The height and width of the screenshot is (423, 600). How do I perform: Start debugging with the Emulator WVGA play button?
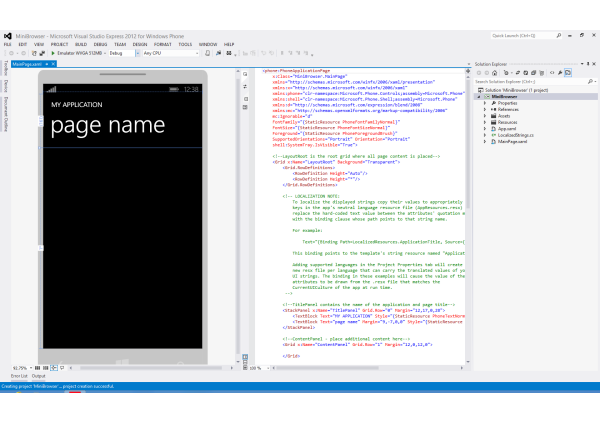(52, 53)
